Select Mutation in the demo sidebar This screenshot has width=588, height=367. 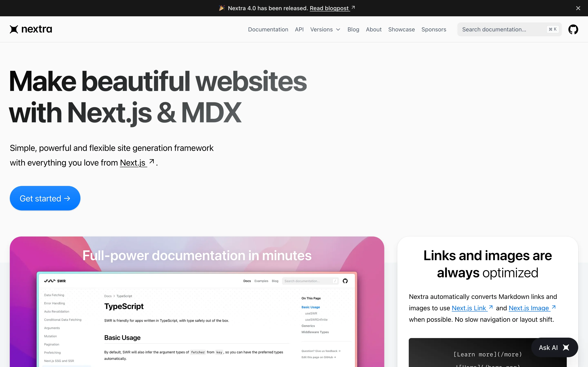[50, 336]
